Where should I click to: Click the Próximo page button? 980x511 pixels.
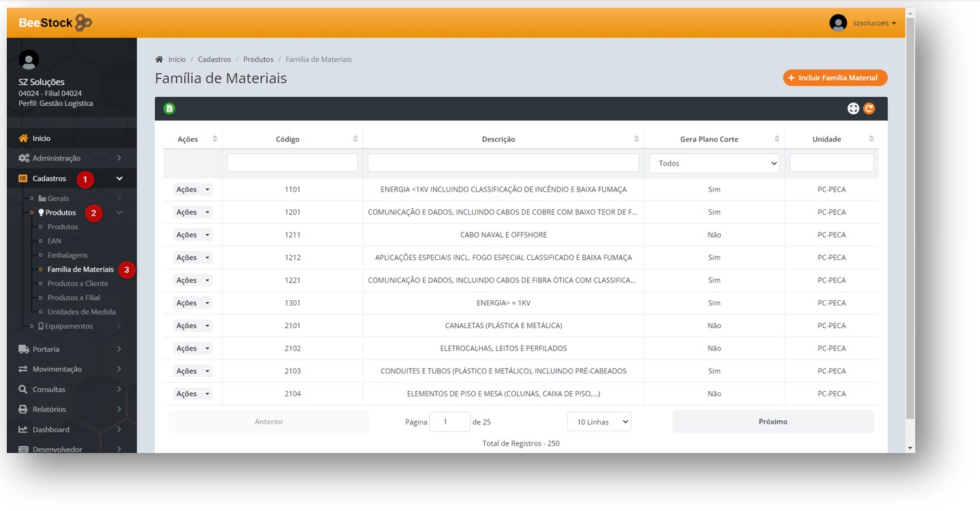773,422
